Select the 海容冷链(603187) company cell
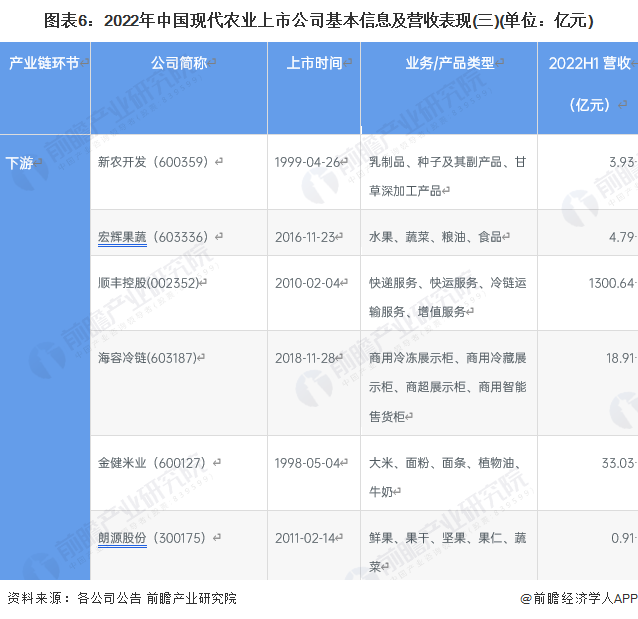This screenshot has width=638, height=619. click(152, 357)
